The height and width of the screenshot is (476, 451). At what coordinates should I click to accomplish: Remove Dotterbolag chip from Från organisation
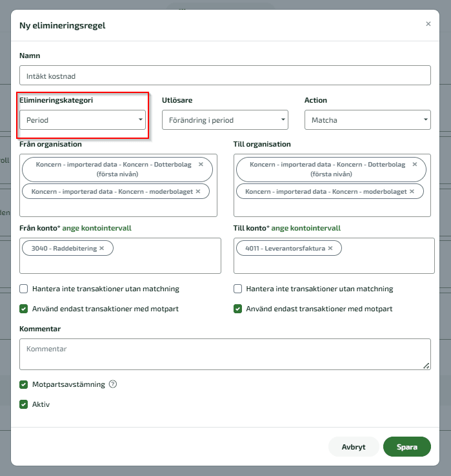[x=201, y=164]
